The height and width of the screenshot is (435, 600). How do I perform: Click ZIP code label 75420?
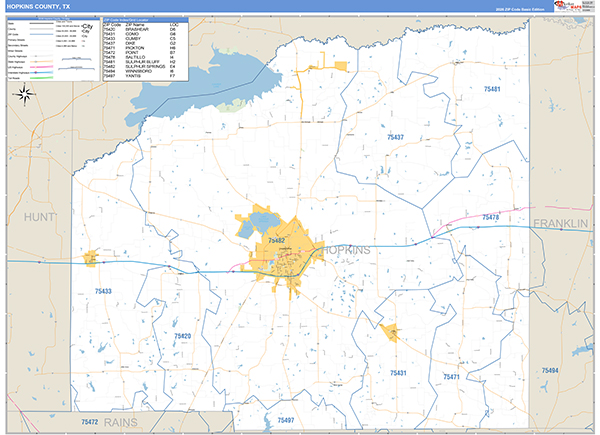click(181, 337)
